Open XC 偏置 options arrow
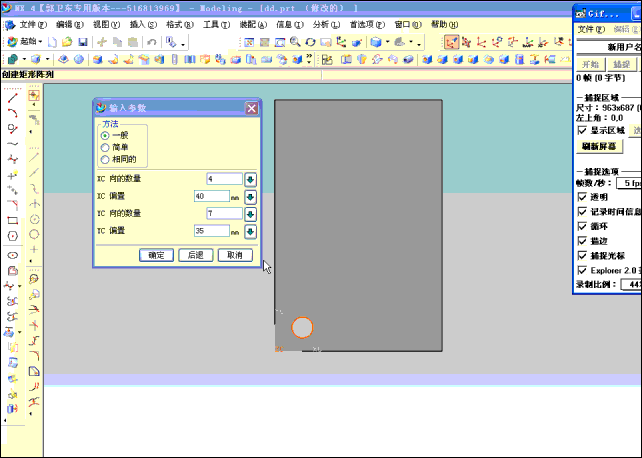 click(251, 197)
